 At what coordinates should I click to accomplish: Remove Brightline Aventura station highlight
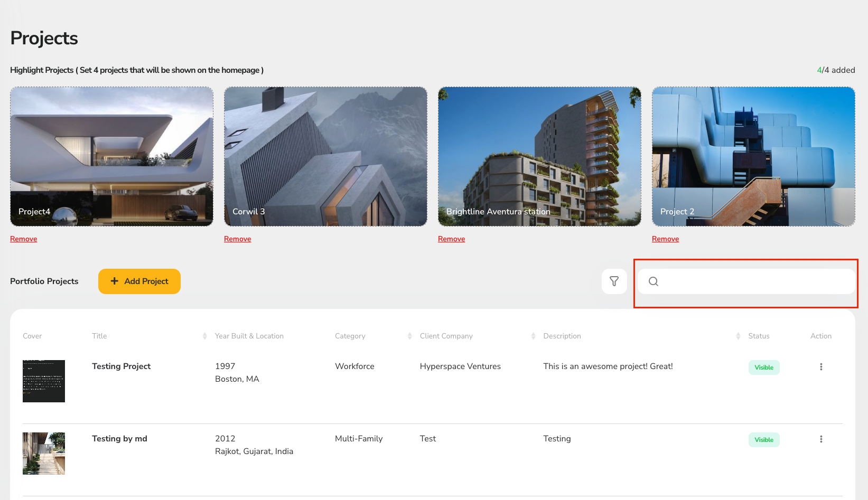click(x=452, y=239)
